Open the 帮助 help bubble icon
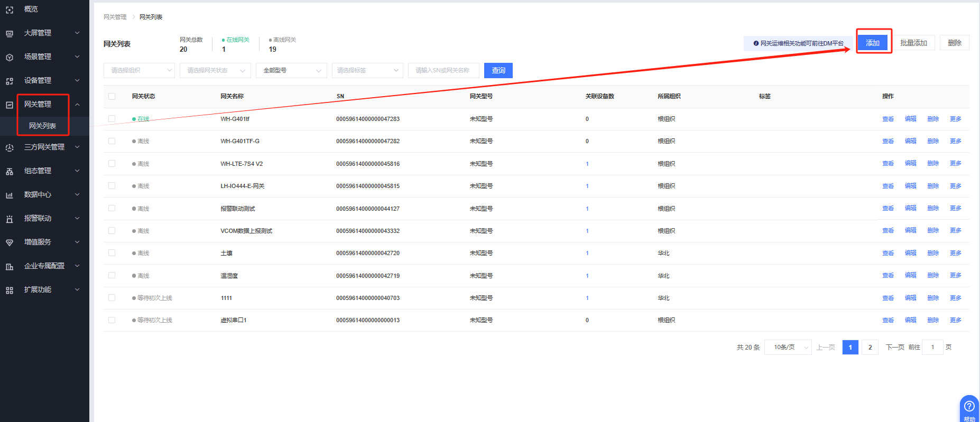The height and width of the screenshot is (422, 980). click(969, 407)
